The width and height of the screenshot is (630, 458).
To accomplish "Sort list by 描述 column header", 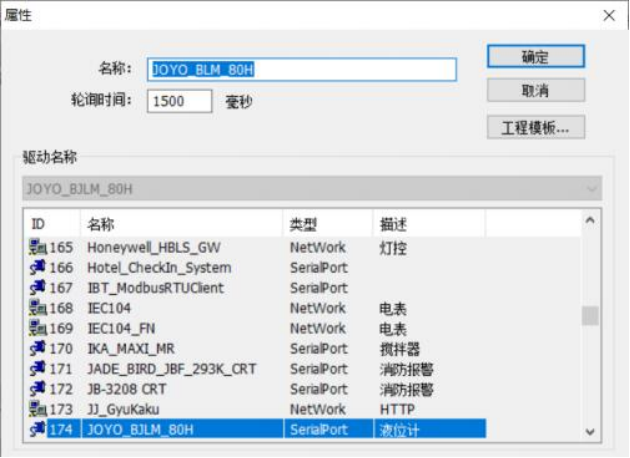I will pyautogui.click(x=430, y=224).
